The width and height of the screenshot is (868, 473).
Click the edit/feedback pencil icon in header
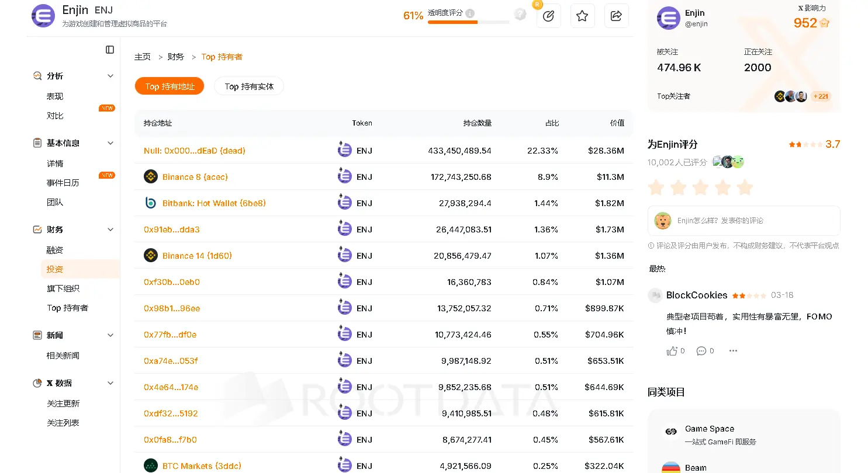tap(548, 16)
